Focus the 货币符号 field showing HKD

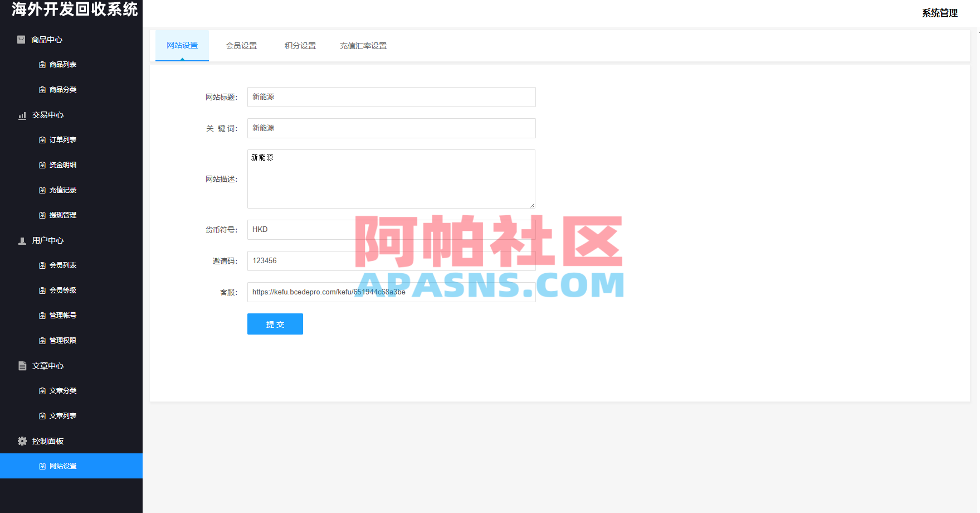(x=392, y=230)
